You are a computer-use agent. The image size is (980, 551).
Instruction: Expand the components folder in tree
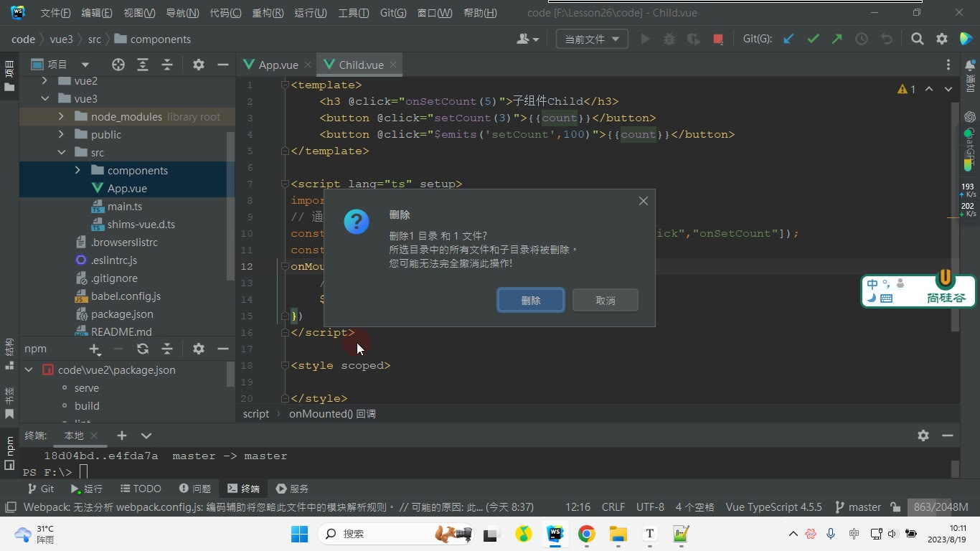[77, 171]
